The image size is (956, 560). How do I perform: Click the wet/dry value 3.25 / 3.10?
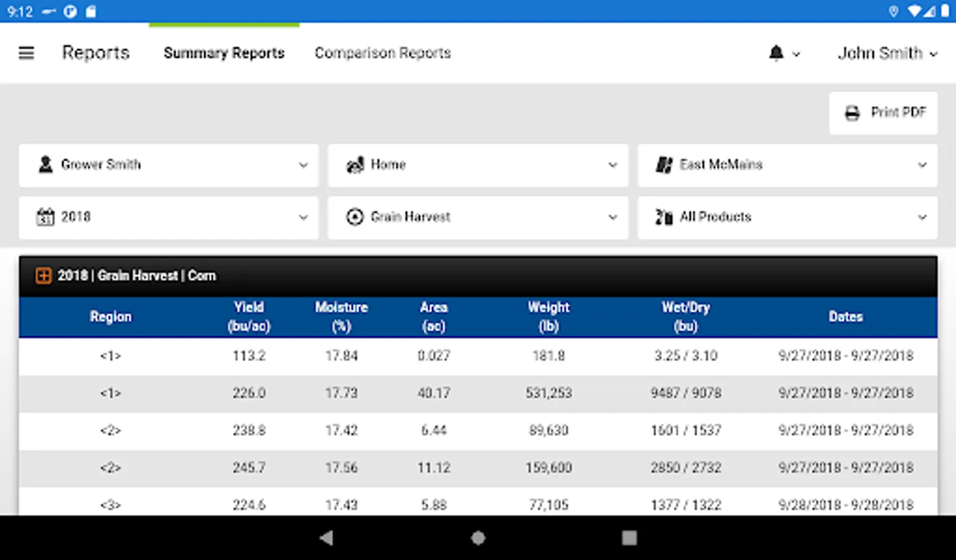(686, 356)
